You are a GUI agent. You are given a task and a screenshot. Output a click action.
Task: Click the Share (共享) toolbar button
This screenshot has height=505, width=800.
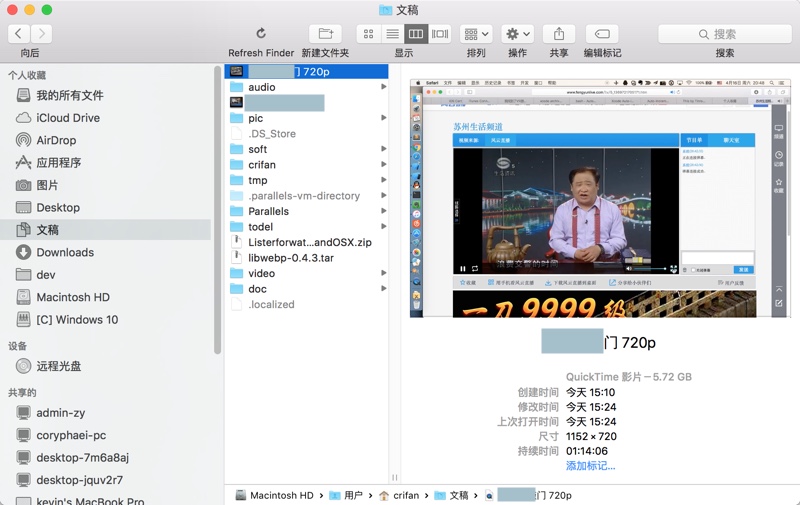point(559,34)
